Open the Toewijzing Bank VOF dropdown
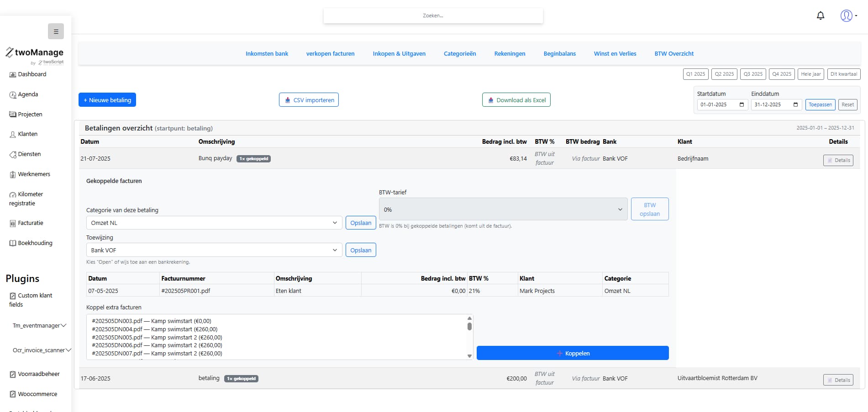 (x=214, y=250)
